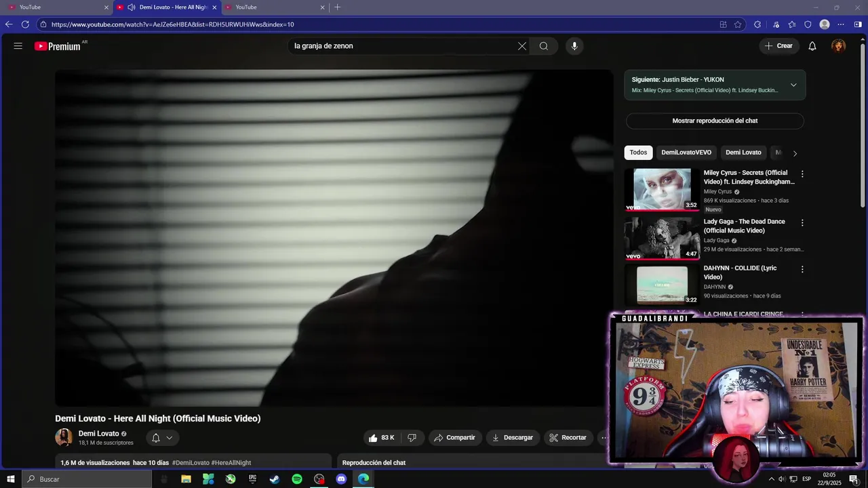Open Windows Start menu
This screenshot has height=488, width=868.
pos(10,479)
